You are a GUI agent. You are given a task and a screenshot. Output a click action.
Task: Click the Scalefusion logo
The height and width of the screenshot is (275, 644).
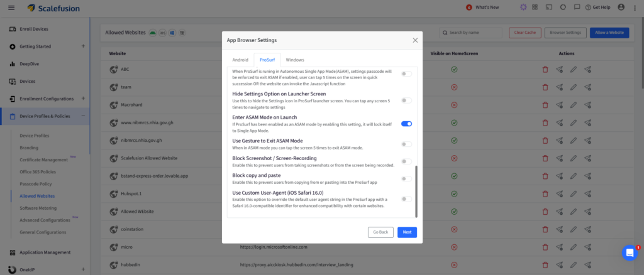(54, 8)
